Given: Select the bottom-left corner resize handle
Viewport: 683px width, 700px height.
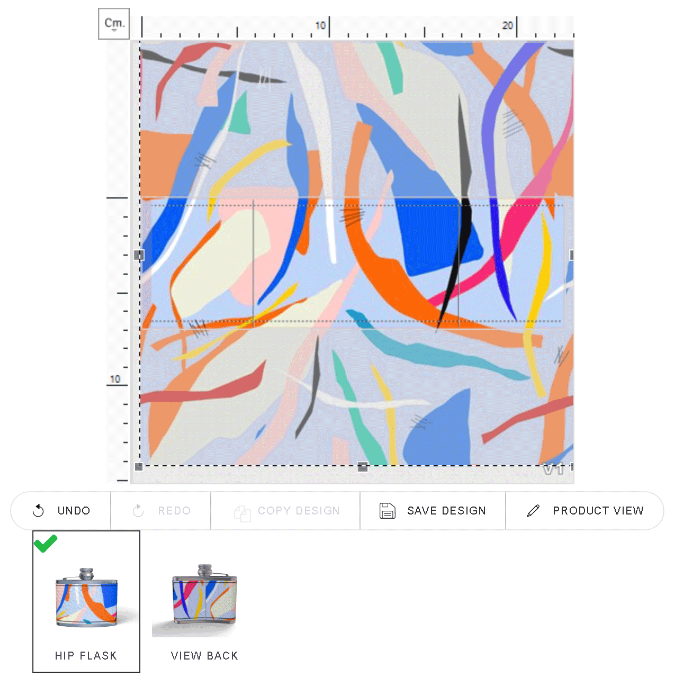Looking at the screenshot, I should 139,467.
